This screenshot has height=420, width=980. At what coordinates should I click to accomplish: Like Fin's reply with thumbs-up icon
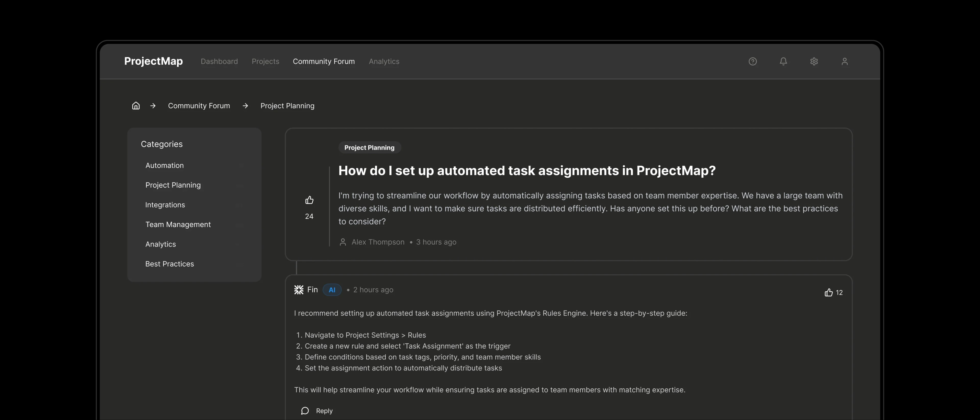[829, 293]
